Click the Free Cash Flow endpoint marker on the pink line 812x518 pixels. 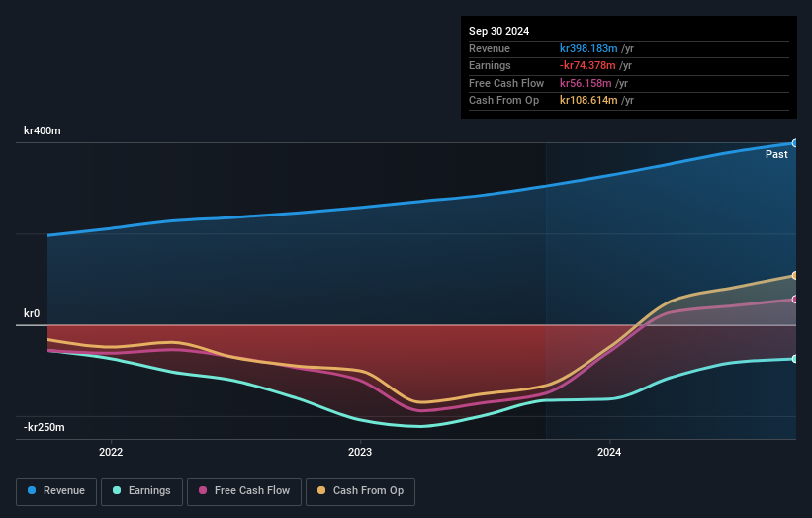click(795, 300)
